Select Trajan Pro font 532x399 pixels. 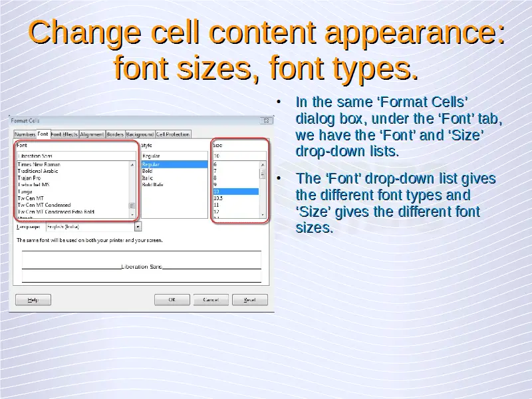click(29, 178)
